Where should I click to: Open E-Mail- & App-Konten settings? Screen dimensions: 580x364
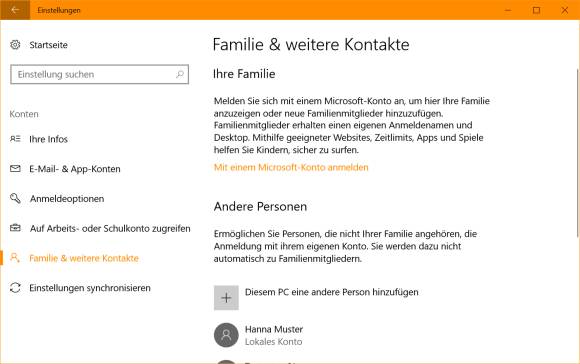tap(75, 169)
